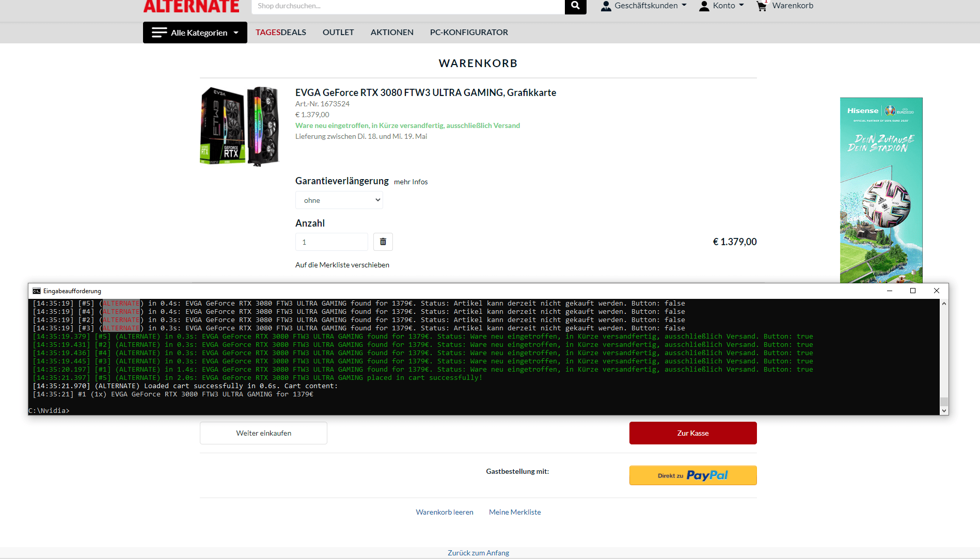The height and width of the screenshot is (559, 980).
Task: Click the C:\Nvidia> command prompt line
Action: point(49,411)
